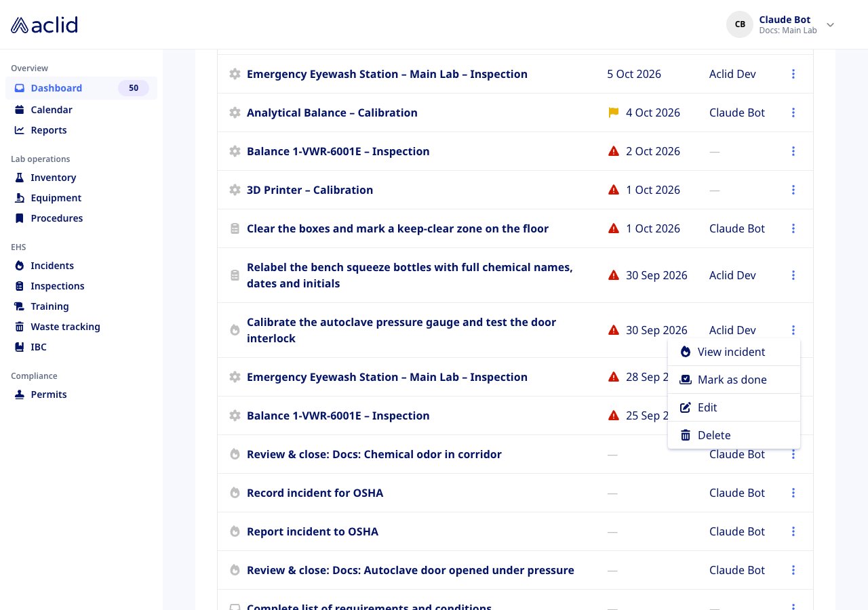Open the three-dot menu for 3D Printer – Calibration
The height and width of the screenshot is (610, 868).
coord(793,190)
